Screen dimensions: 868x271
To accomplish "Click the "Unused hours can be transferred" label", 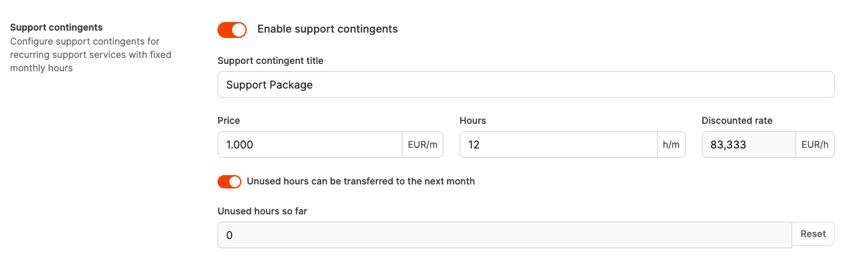I will pyautogui.click(x=361, y=181).
